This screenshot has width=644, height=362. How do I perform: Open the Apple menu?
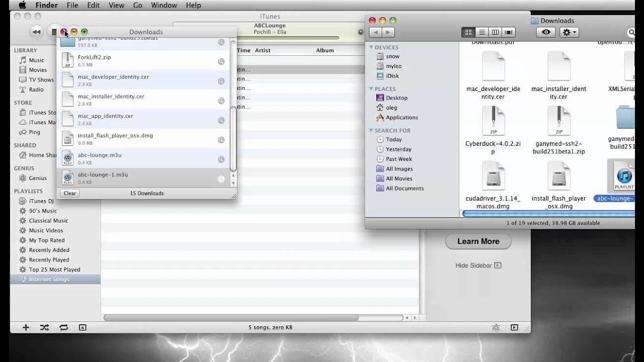[22, 5]
